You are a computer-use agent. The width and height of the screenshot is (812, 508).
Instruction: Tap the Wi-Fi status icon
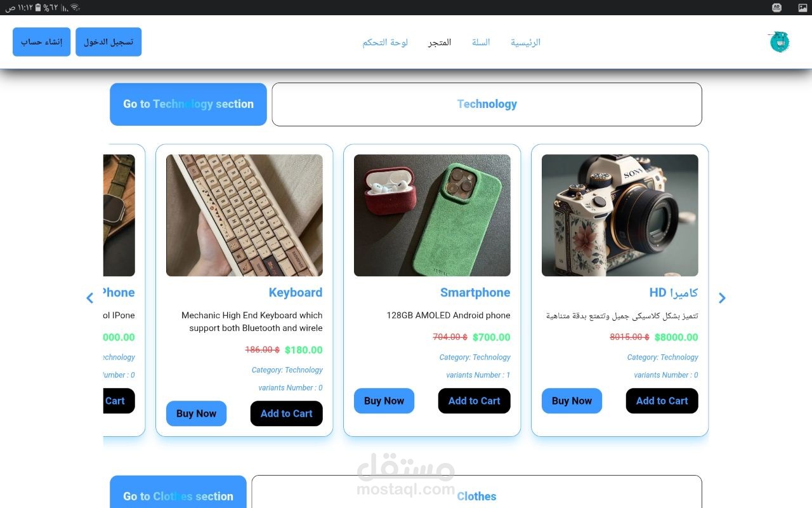tap(75, 8)
